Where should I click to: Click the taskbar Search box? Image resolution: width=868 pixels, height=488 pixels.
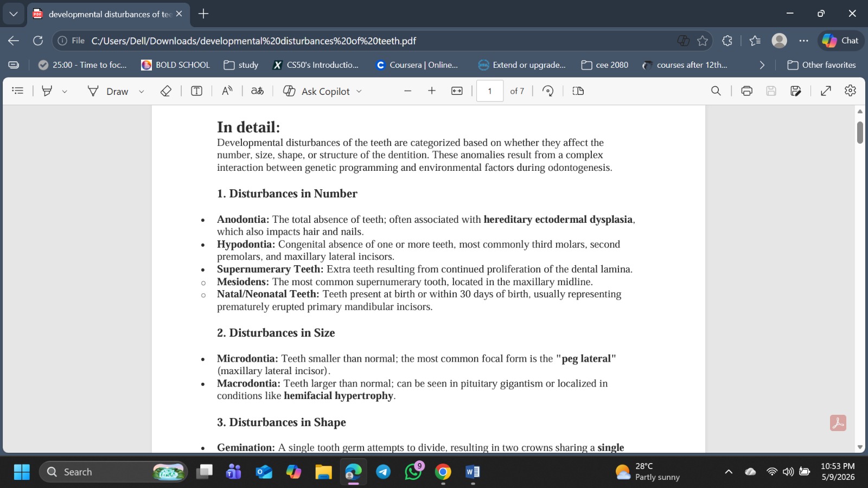113,472
